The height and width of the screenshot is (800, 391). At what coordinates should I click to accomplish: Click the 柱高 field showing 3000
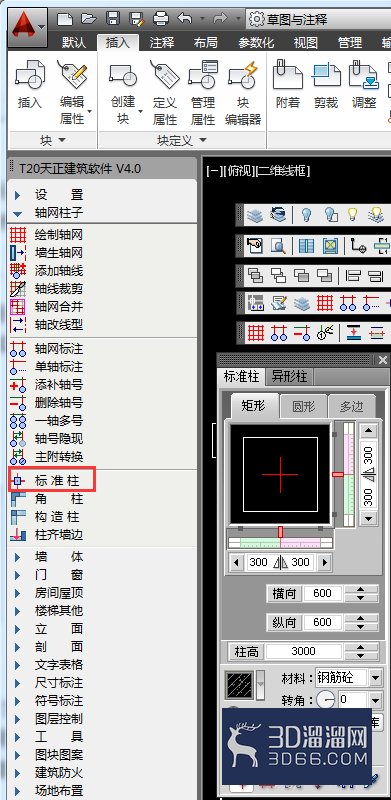coord(304,652)
